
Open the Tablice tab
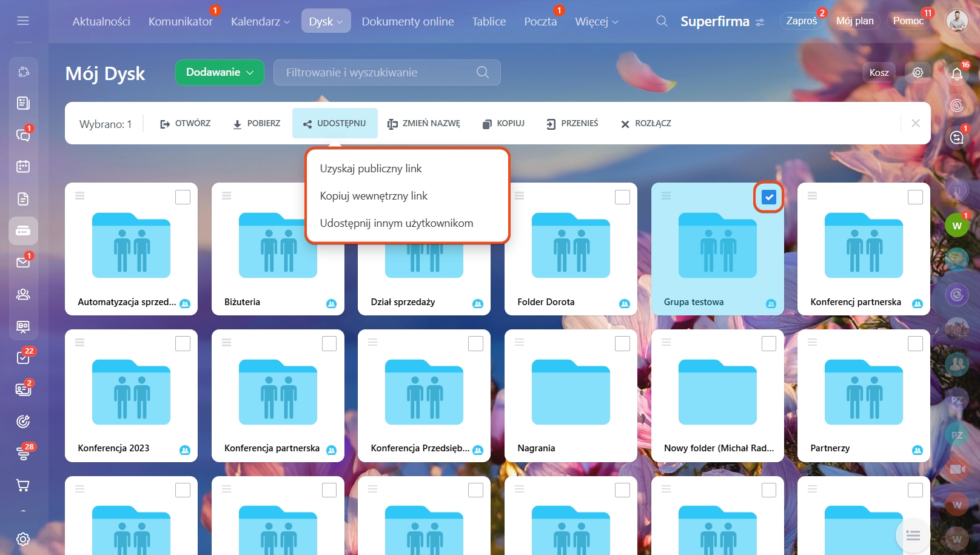(x=489, y=21)
